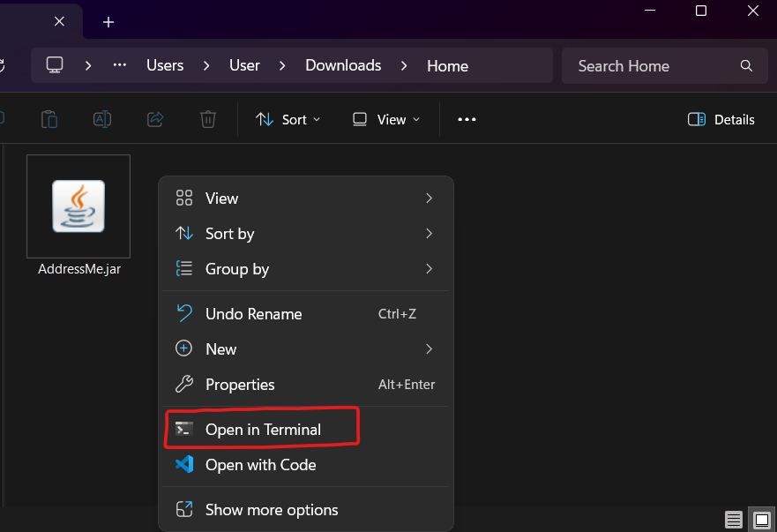The height and width of the screenshot is (532, 777).
Task: Open the View dropdown in the toolbar
Action: (385, 119)
